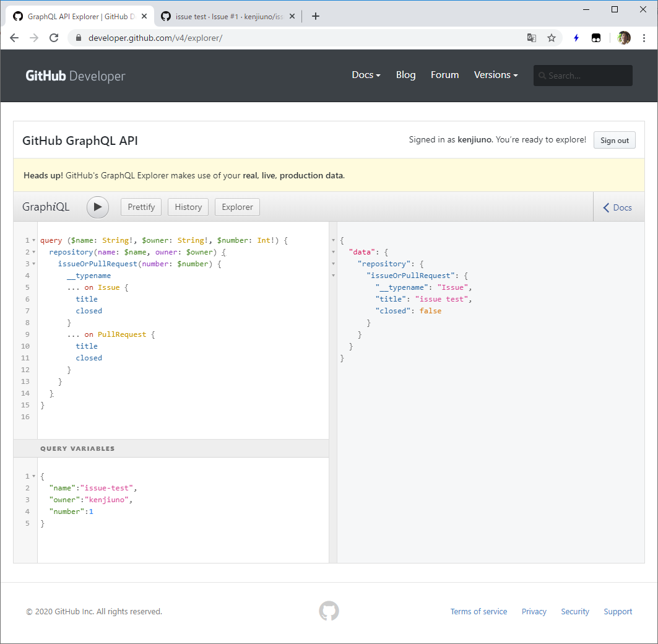Run the query with the play button
Viewport: 658px width, 644px height.
click(x=97, y=207)
